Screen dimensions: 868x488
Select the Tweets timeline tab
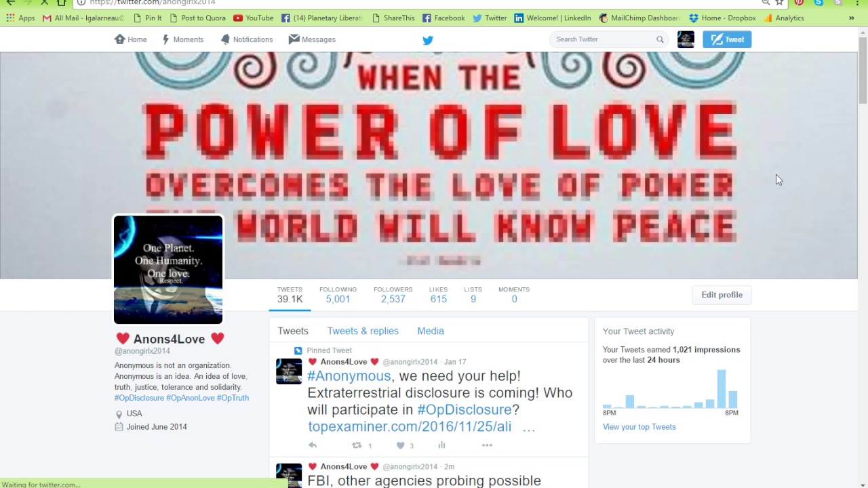(x=293, y=331)
